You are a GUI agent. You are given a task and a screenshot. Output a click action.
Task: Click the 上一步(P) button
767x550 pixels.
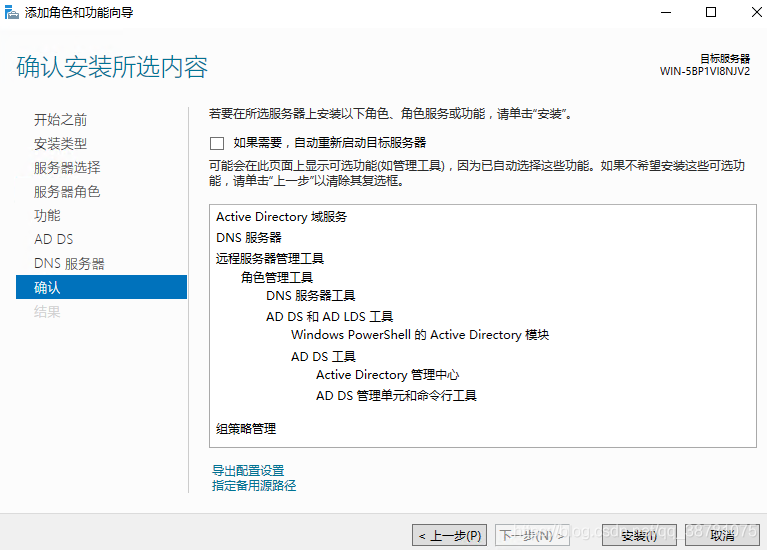coord(450,536)
